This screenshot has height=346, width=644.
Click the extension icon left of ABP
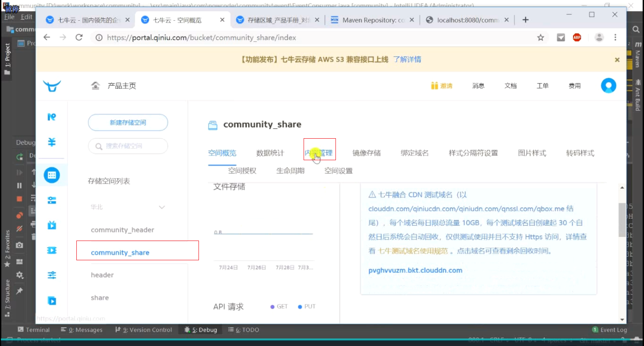coord(561,38)
